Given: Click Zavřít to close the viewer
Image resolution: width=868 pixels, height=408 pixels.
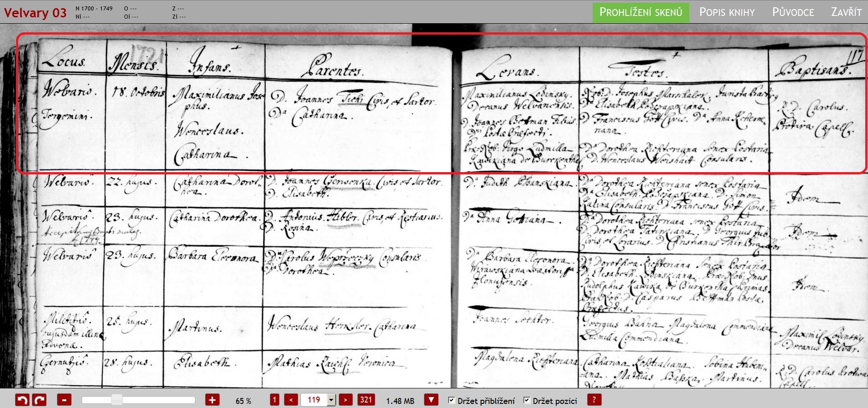Looking at the screenshot, I should (846, 12).
